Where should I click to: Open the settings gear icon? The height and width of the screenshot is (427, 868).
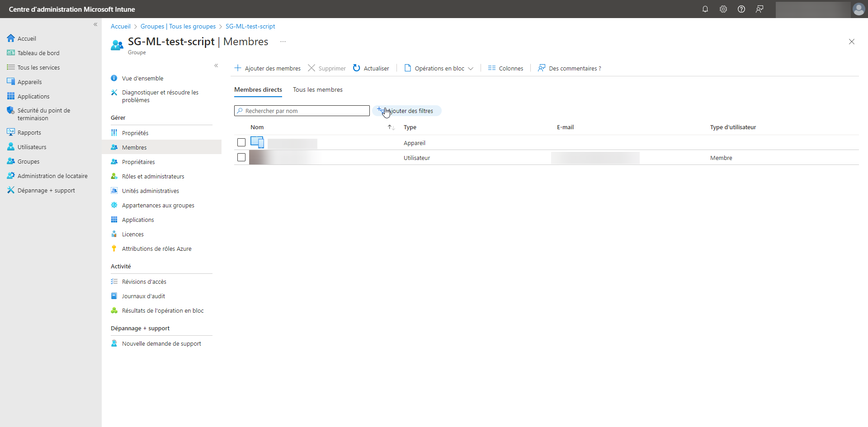[723, 9]
